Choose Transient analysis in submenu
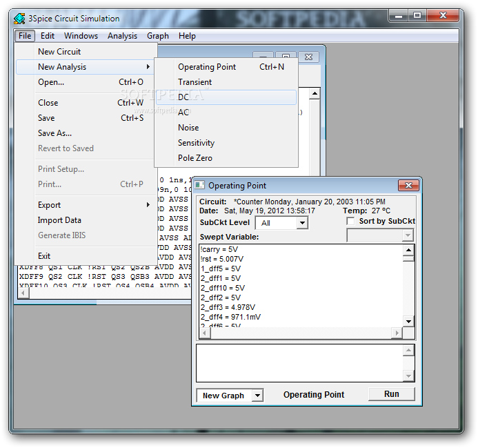The height and width of the screenshot is (448, 478). click(226, 82)
